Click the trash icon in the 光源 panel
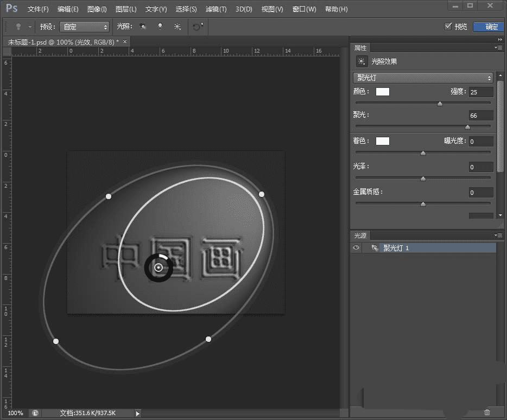This screenshot has width=507, height=420. point(487,412)
